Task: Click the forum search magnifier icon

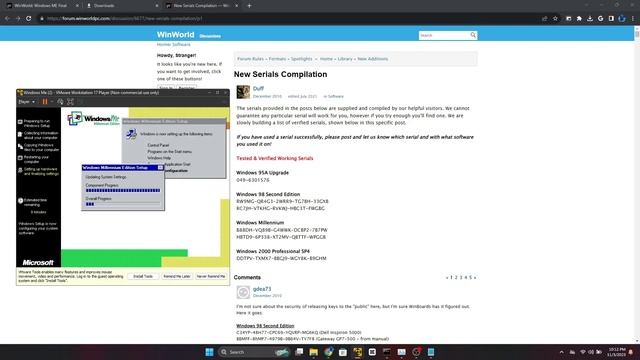Action: click(x=473, y=35)
